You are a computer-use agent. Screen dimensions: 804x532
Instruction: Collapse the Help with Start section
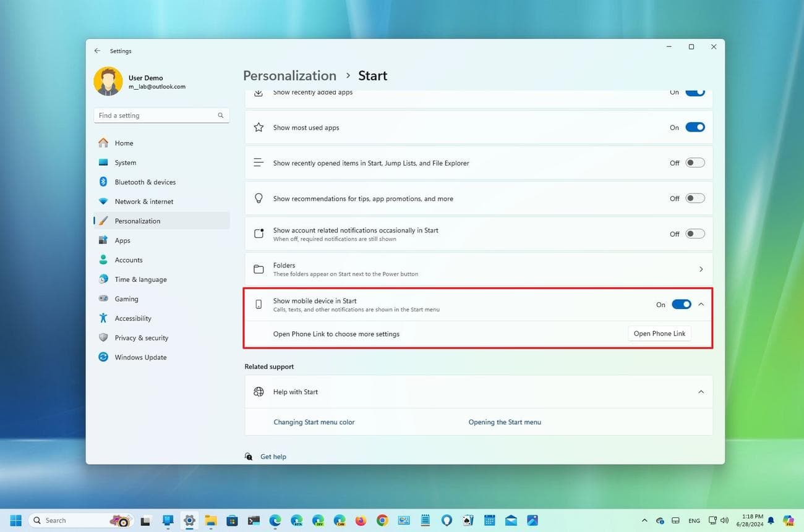tap(701, 392)
